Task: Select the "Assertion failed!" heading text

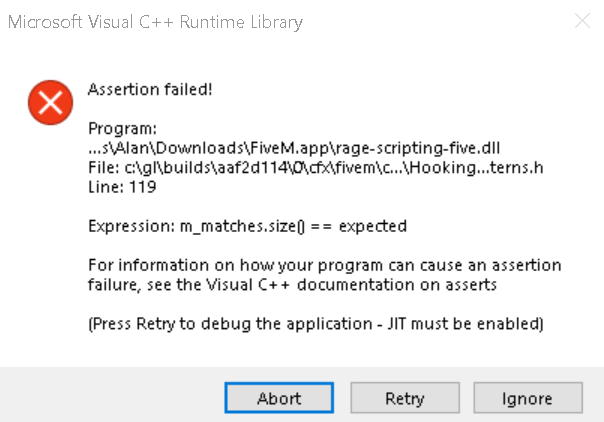Action: tap(150, 90)
